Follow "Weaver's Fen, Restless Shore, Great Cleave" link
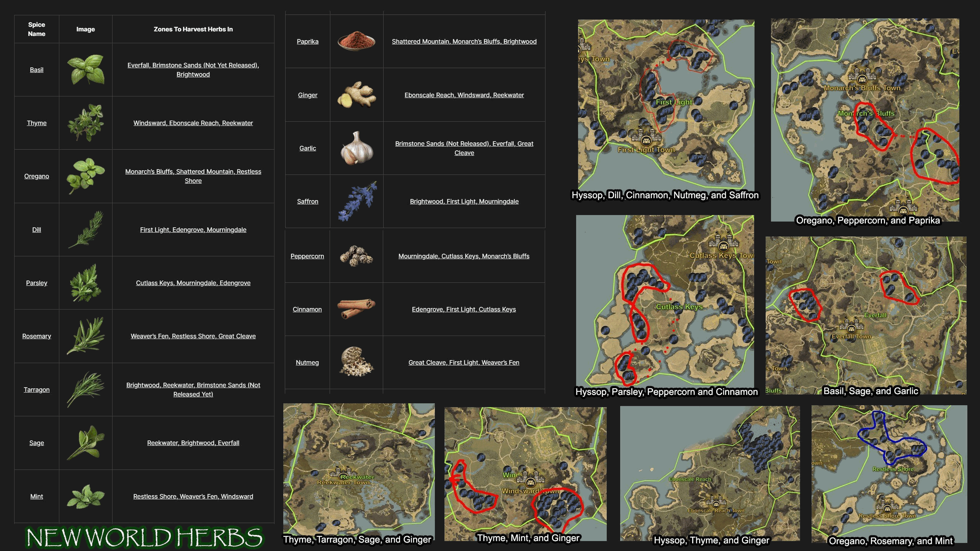 point(193,336)
